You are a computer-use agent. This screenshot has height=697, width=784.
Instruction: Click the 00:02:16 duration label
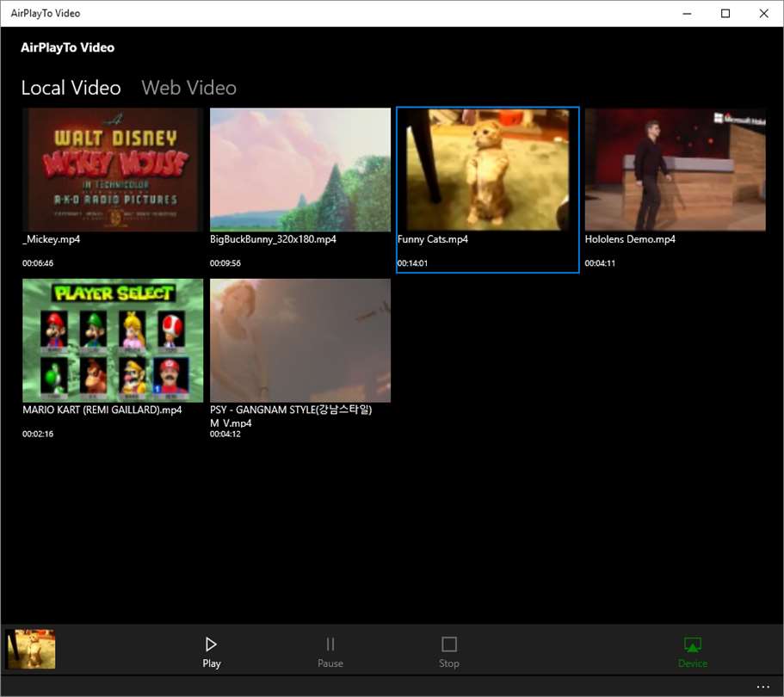tap(38, 434)
